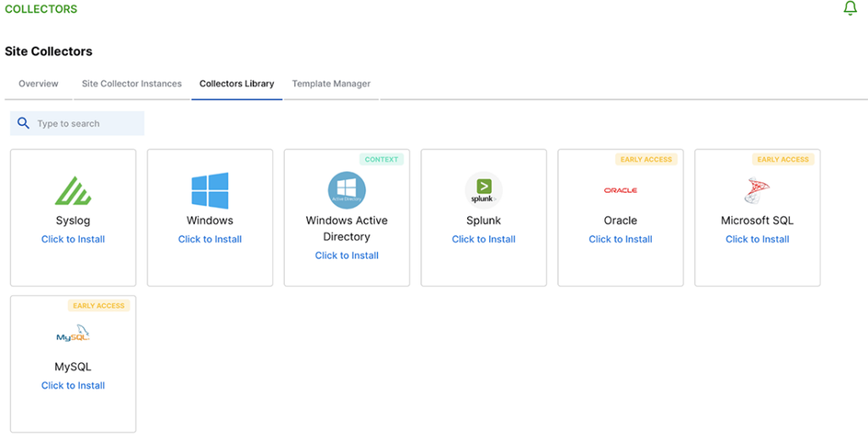Click to Install link under Syslog
The height and width of the screenshot is (442, 868).
[x=73, y=239]
